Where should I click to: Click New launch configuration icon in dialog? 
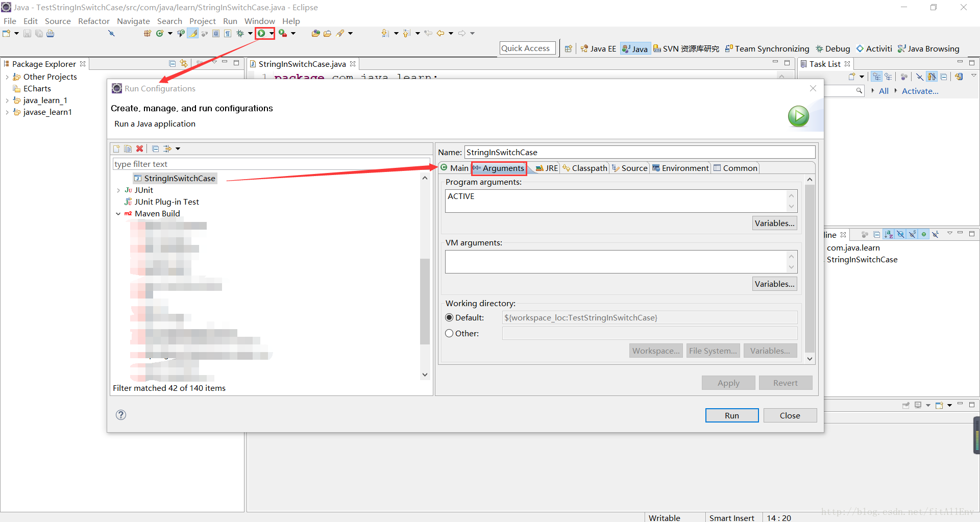point(116,149)
